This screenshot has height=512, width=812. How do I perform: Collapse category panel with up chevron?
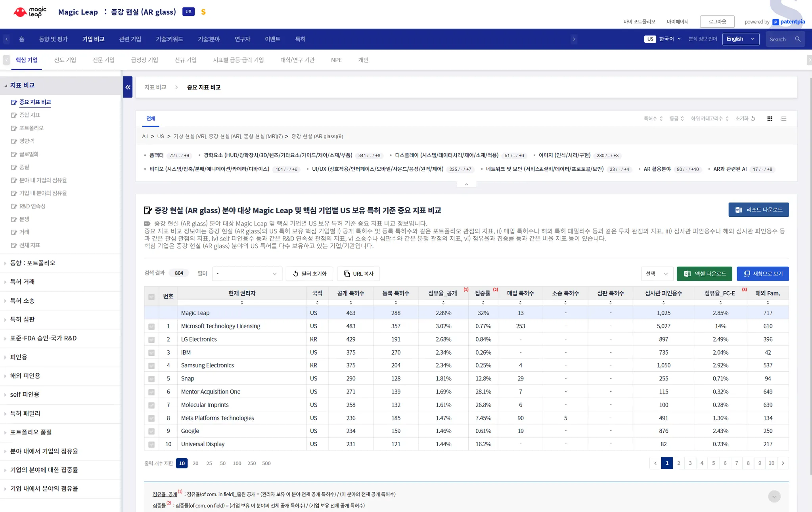coord(466,184)
